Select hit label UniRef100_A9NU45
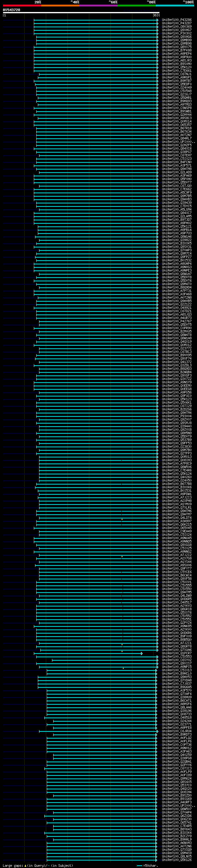 point(176,538)
